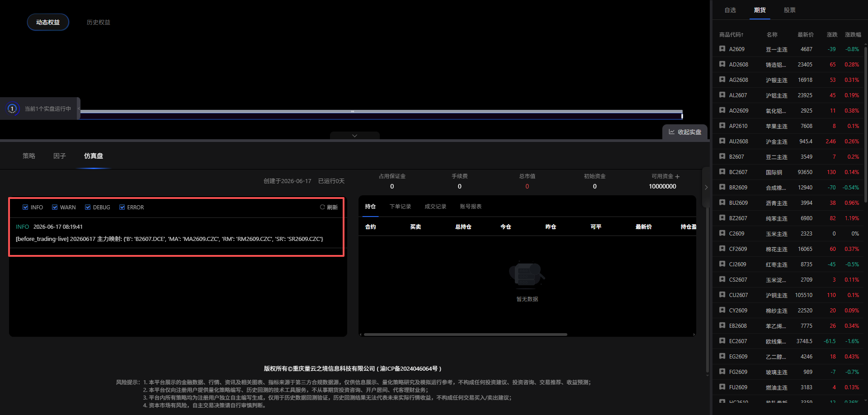Click the bookmark icon beside AP2610
This screenshot has height=415, width=868.
coord(722,126)
